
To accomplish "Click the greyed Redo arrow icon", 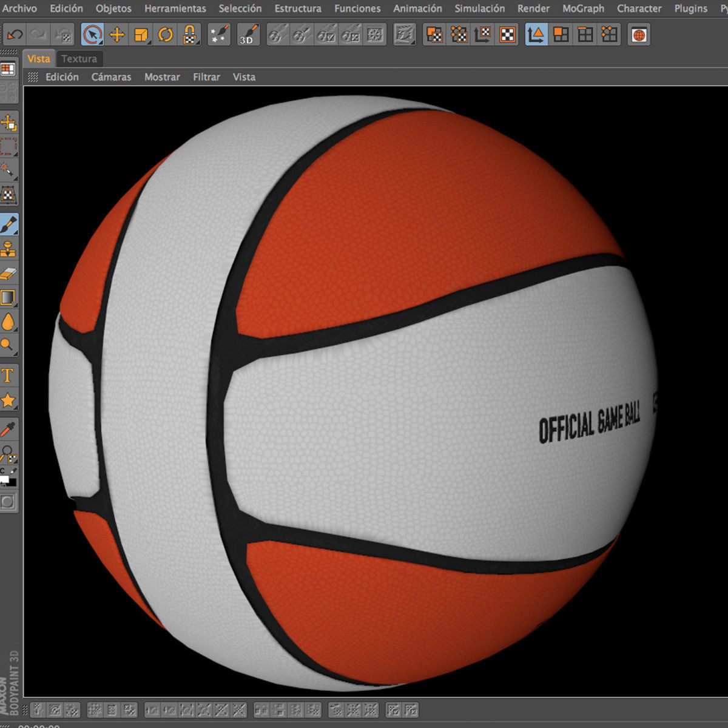I will (38, 35).
